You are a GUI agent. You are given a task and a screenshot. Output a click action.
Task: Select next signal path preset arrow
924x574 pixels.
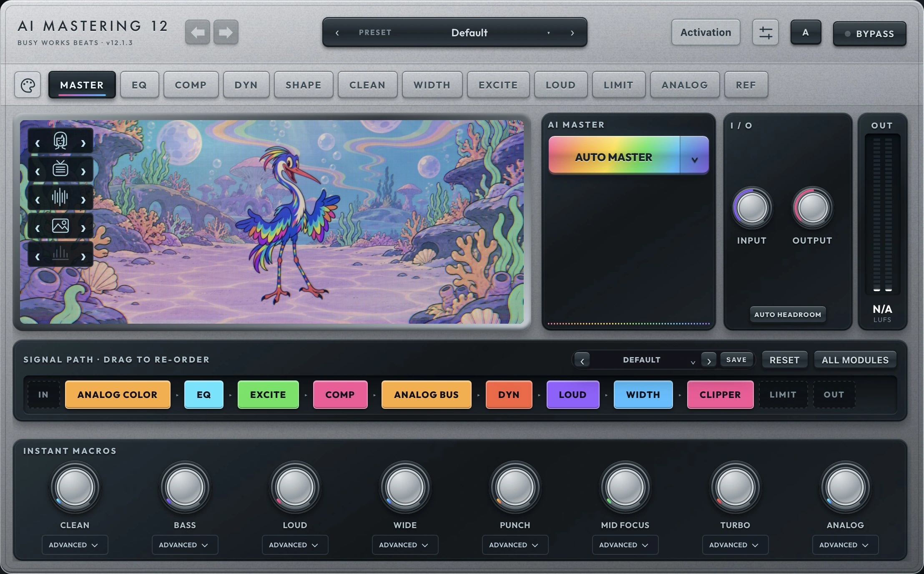pos(709,360)
